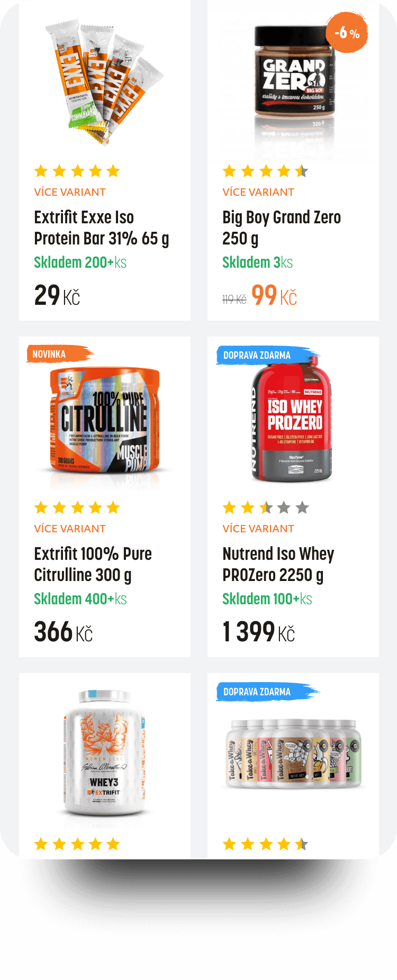This screenshot has width=397, height=980.
Task: Open Extrifit Exxe Iso Protein Bar image
Action: (104, 82)
